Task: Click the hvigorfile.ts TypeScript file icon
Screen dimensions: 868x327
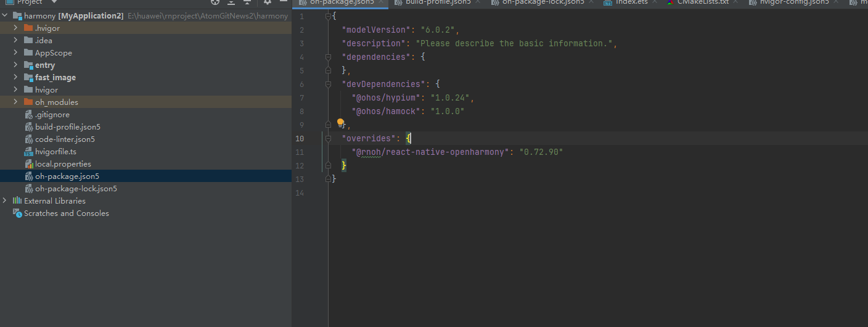Action: (29, 152)
